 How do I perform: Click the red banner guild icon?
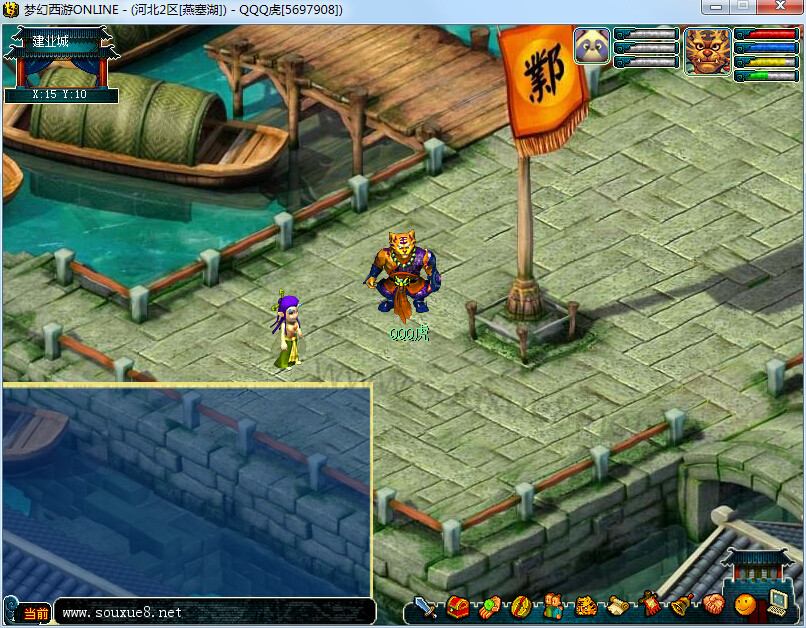[x=650, y=604]
